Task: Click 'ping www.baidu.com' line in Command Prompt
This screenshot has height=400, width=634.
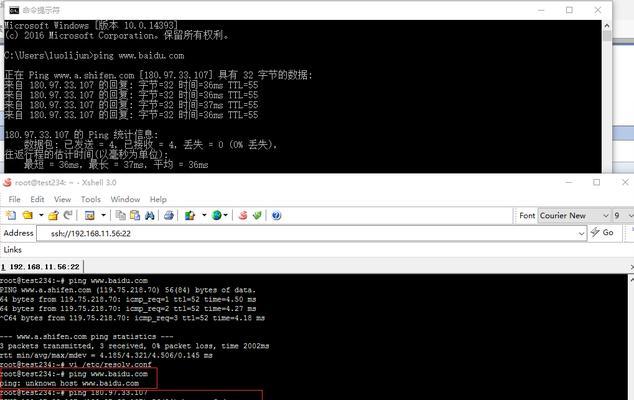Action: coord(94,55)
